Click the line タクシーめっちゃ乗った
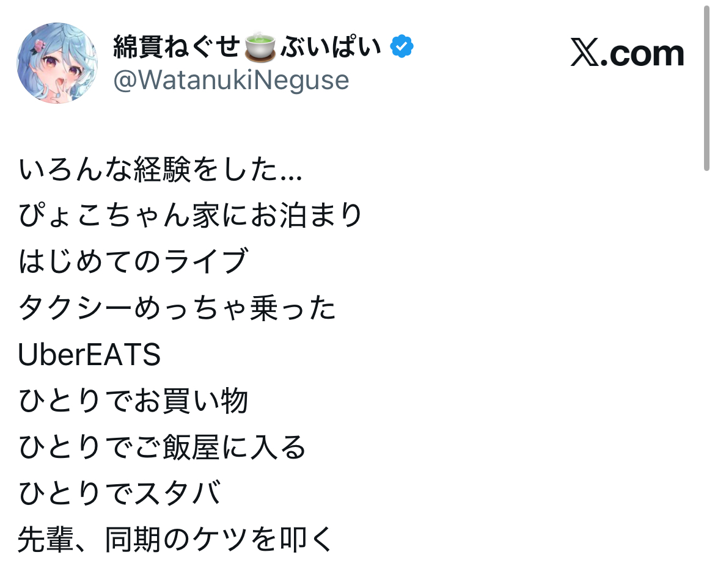Viewport: 715px width, 588px height. coord(177,308)
